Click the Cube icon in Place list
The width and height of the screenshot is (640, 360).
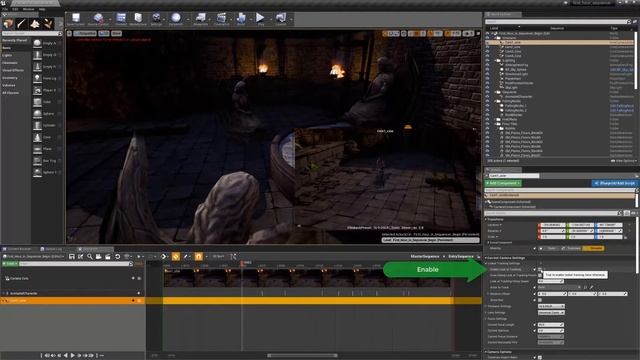(x=37, y=102)
